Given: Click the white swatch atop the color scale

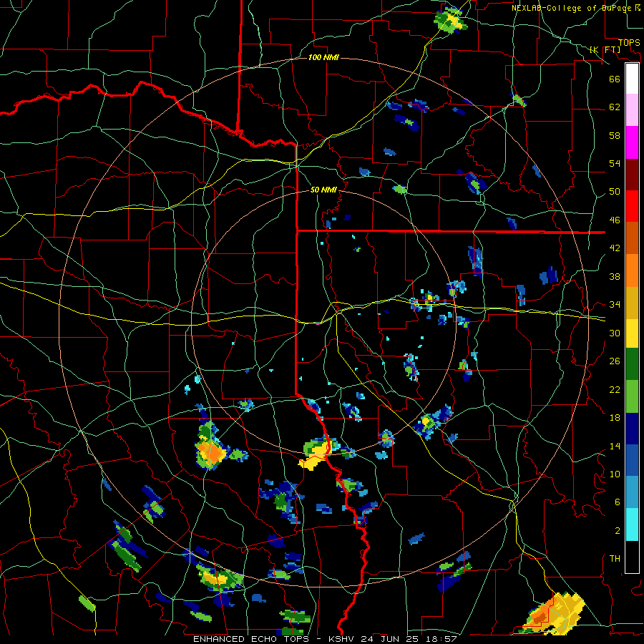Looking at the screenshot, I should [632, 79].
